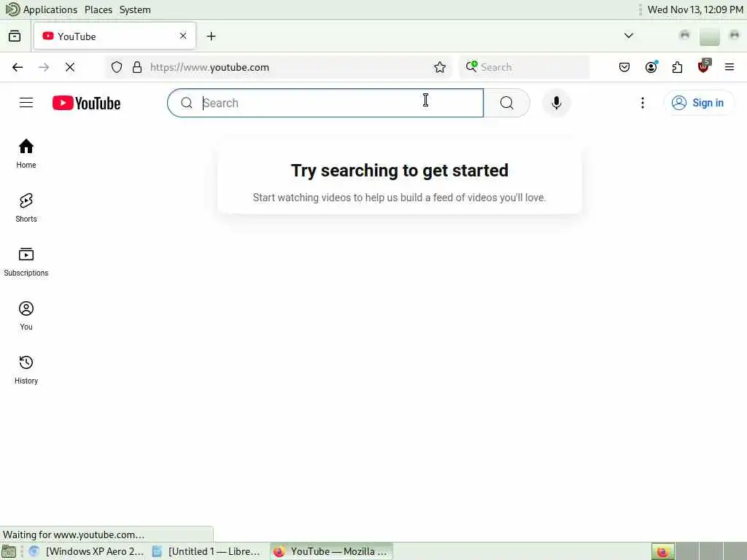Image resolution: width=747 pixels, height=560 pixels.
Task: Click the Sign in button
Action: (x=698, y=103)
